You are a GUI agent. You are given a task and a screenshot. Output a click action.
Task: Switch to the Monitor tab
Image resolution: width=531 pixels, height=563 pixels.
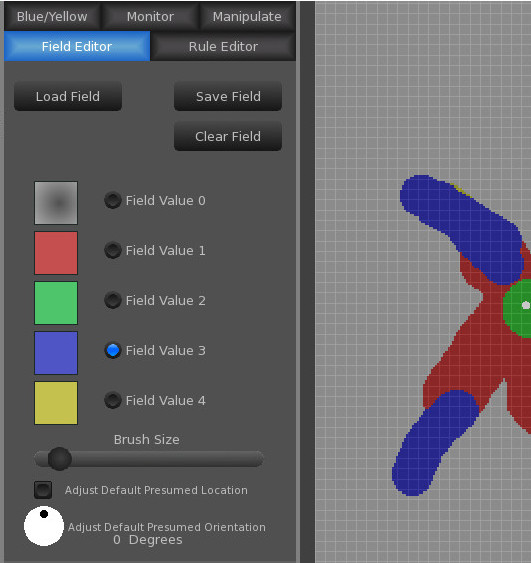click(x=150, y=17)
